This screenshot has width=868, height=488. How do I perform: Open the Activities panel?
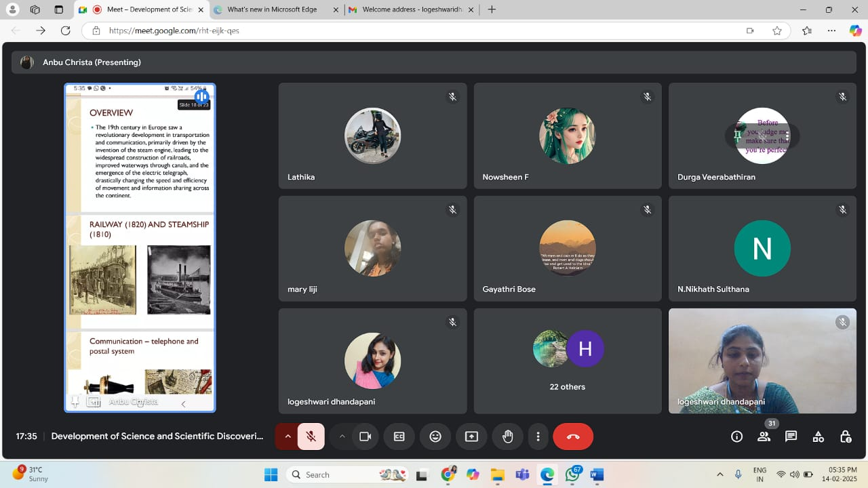(x=818, y=436)
